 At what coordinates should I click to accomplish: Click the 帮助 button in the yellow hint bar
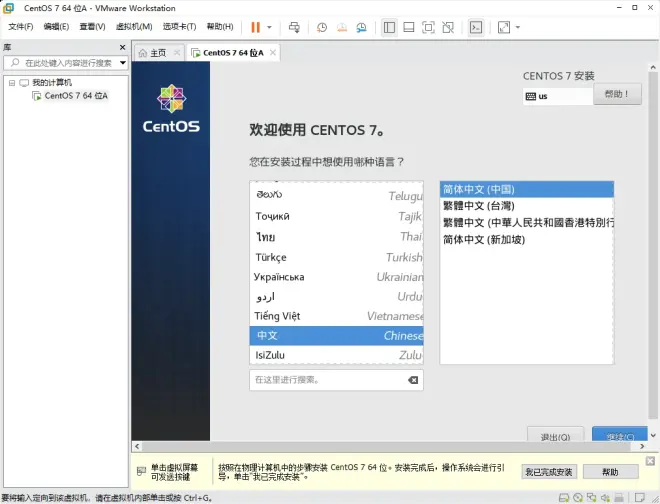610,472
